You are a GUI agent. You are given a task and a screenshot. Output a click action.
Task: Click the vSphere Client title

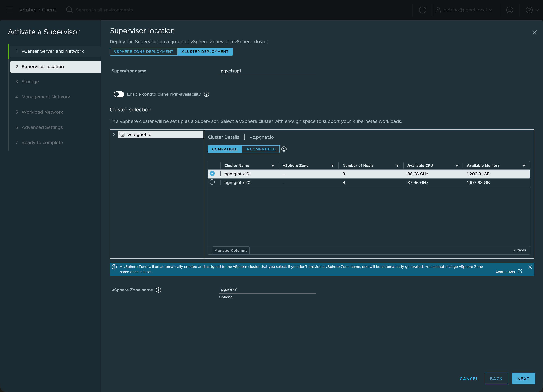38,10
